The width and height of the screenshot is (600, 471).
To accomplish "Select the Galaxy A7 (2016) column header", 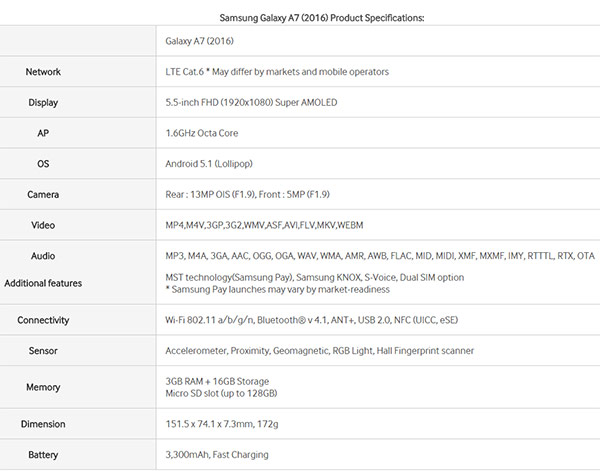I will click(x=199, y=41).
